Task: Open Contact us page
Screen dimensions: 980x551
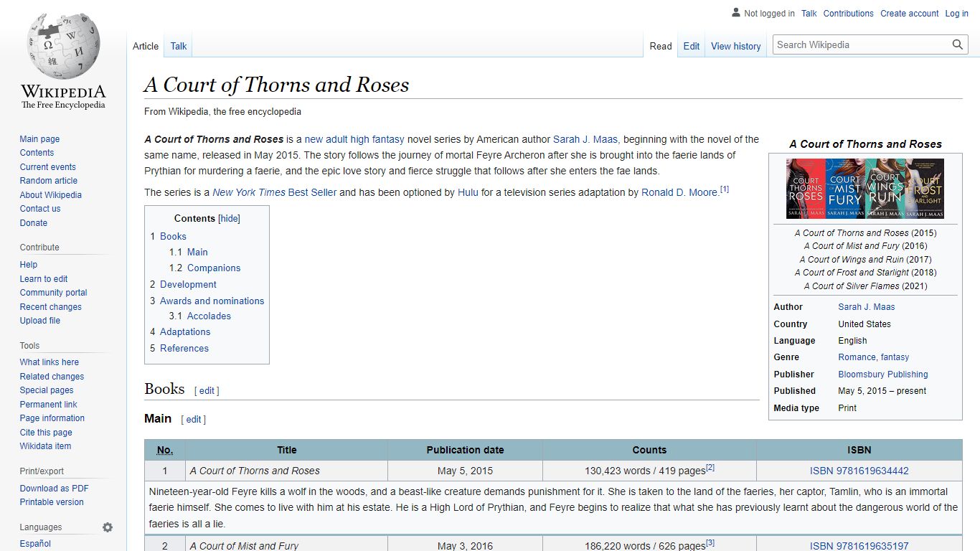Action: (40, 209)
